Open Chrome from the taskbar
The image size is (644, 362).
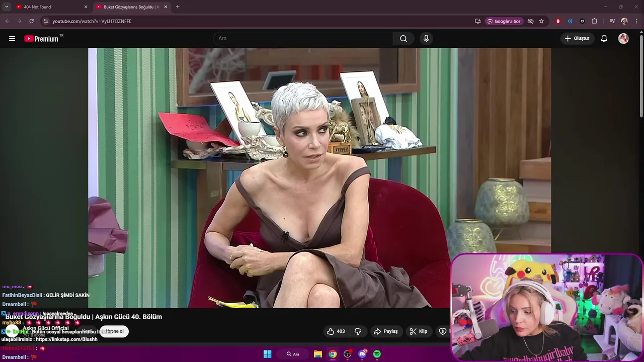coord(333,354)
